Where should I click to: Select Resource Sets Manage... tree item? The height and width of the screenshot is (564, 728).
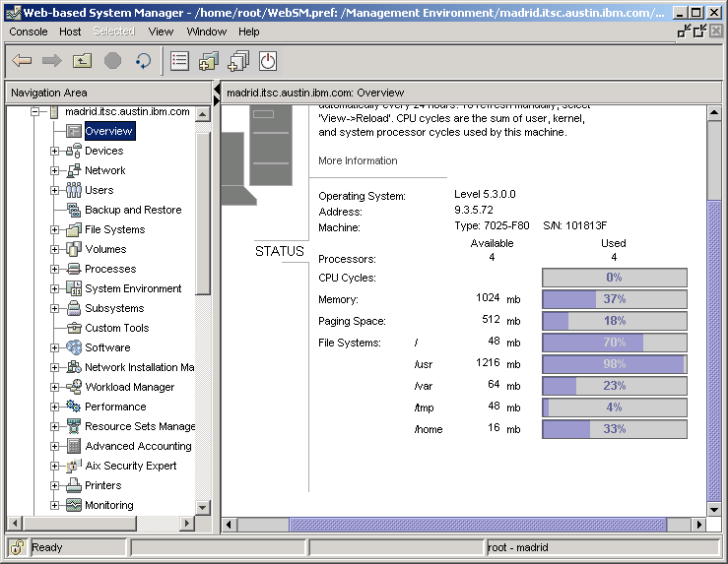pyautogui.click(x=140, y=426)
